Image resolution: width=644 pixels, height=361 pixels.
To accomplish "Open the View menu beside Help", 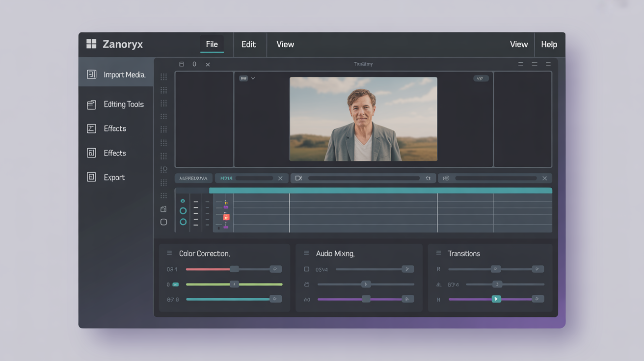I will 519,44.
